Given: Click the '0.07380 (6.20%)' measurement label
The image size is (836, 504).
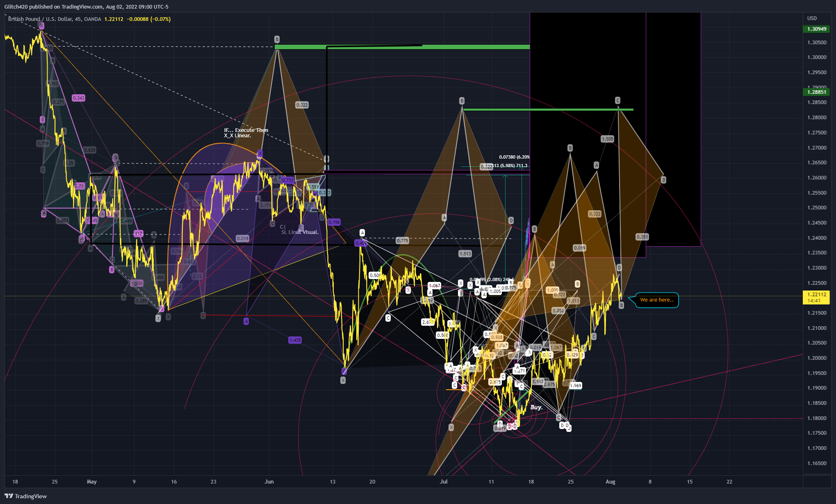Looking at the screenshot, I should coord(515,157).
